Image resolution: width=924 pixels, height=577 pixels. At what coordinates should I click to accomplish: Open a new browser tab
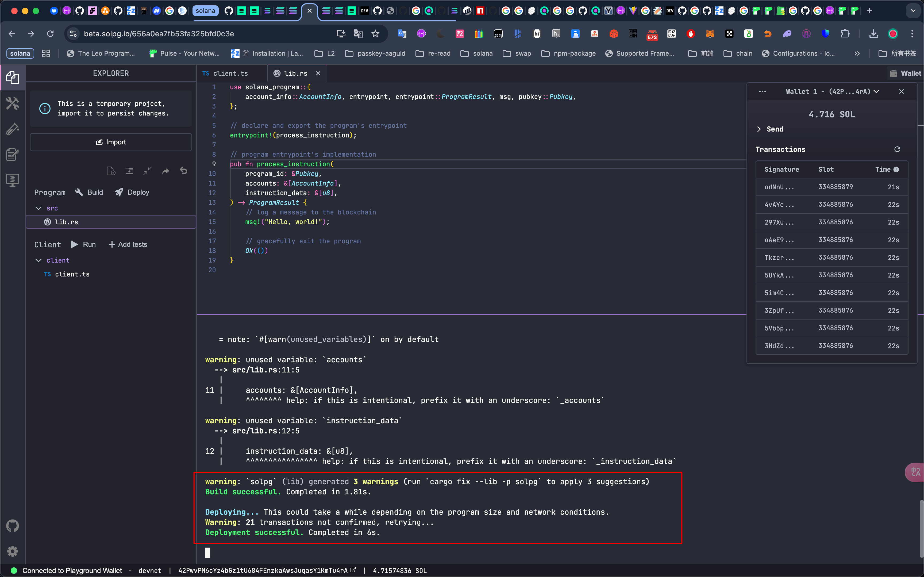[869, 11]
